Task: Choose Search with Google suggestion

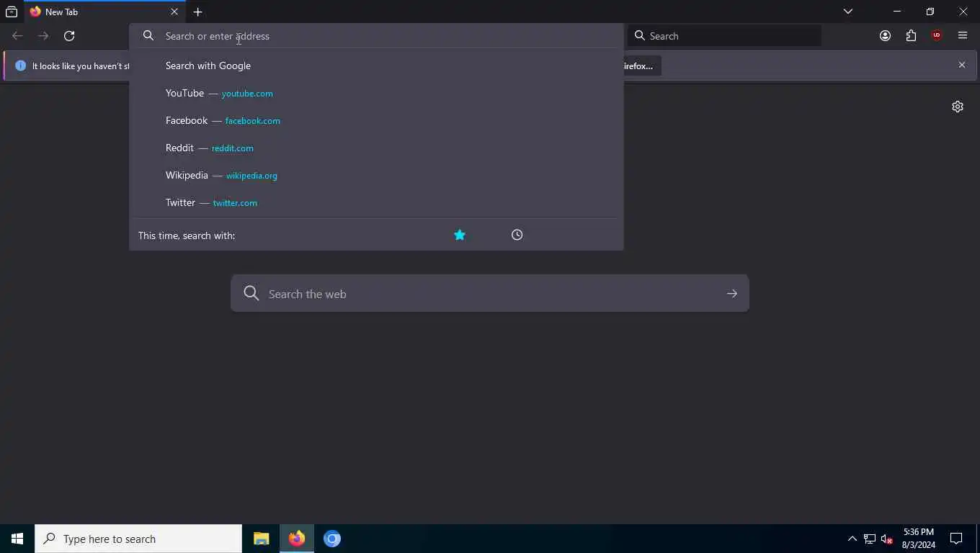Action: coord(376,66)
